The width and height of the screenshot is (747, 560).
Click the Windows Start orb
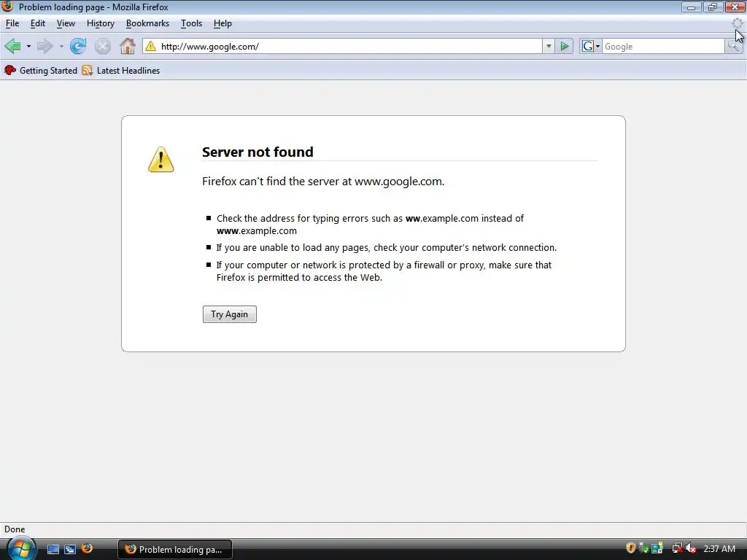(x=21, y=549)
